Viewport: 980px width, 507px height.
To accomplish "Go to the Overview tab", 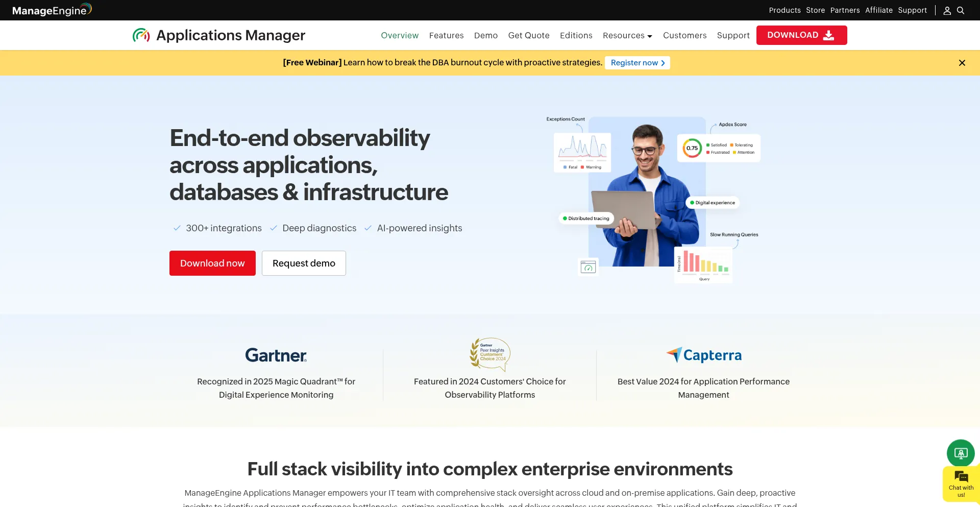I will click(x=400, y=35).
